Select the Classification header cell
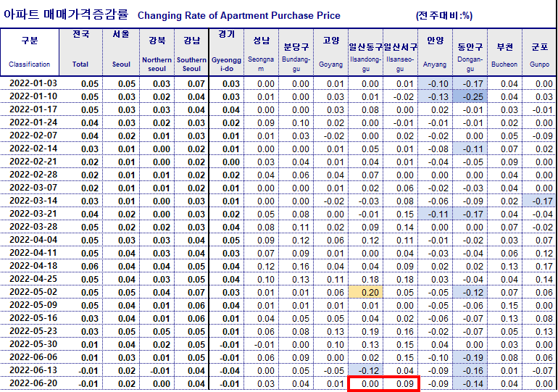 [30, 52]
